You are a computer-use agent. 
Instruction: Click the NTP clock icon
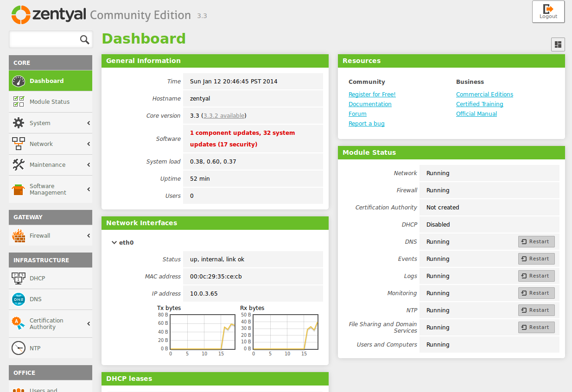[19, 348]
